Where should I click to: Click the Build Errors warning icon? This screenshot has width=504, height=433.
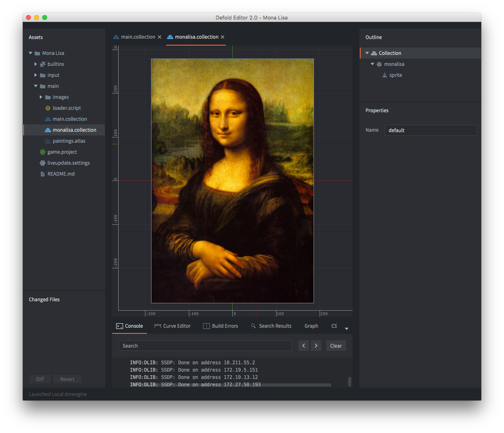[205, 326]
